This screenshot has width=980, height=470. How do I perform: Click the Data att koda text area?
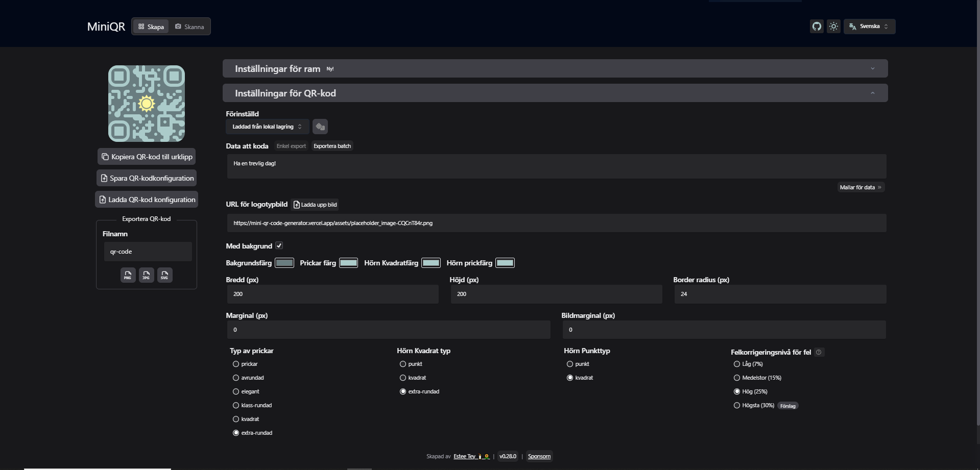pyautogui.click(x=557, y=166)
